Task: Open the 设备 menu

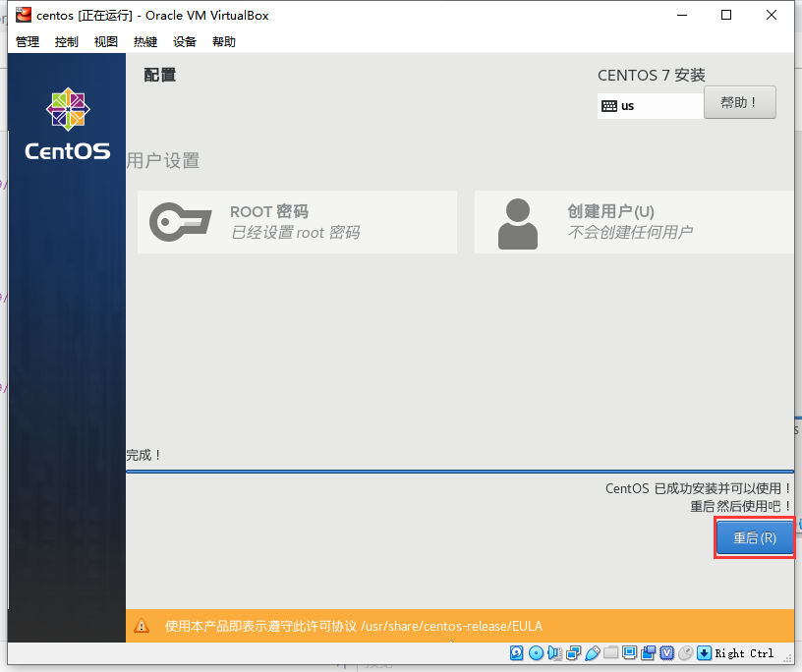Action: (185, 42)
